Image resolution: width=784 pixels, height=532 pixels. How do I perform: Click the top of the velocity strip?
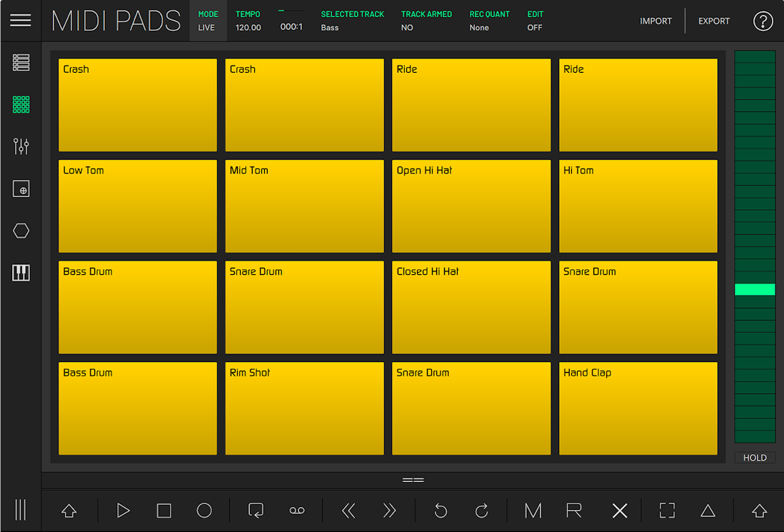coord(755,56)
